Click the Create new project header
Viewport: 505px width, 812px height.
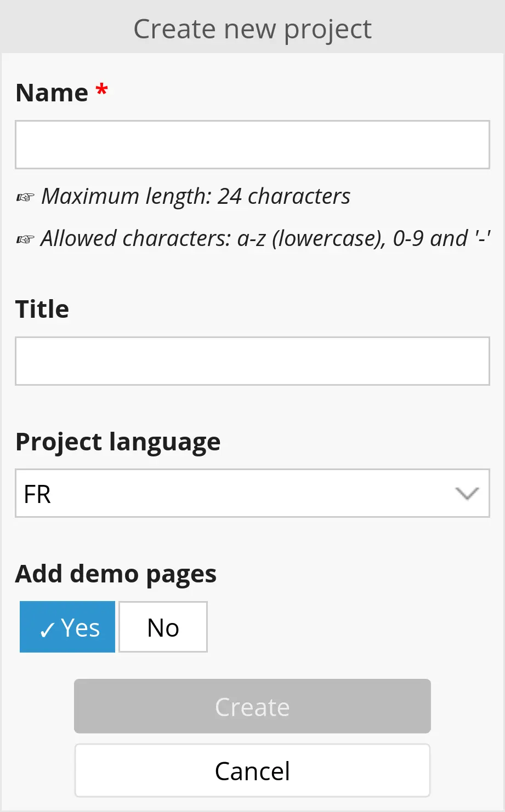(252, 28)
